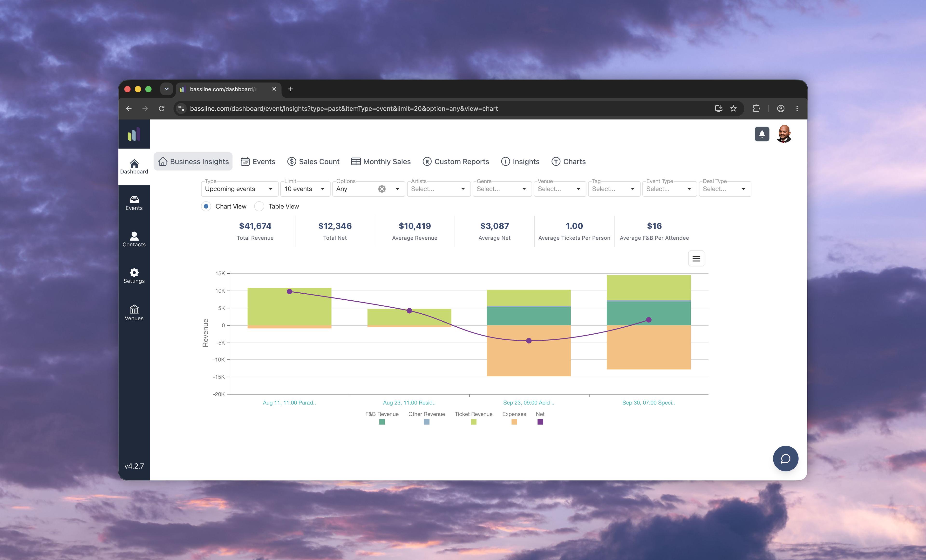This screenshot has height=560, width=926.
Task: Open a new browser tab
Action: pos(291,89)
